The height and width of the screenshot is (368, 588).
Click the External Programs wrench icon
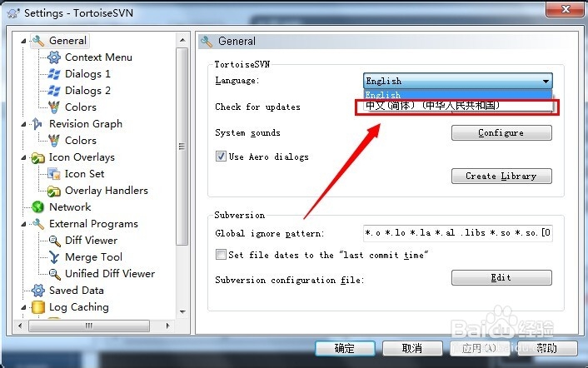pyautogui.click(x=38, y=224)
